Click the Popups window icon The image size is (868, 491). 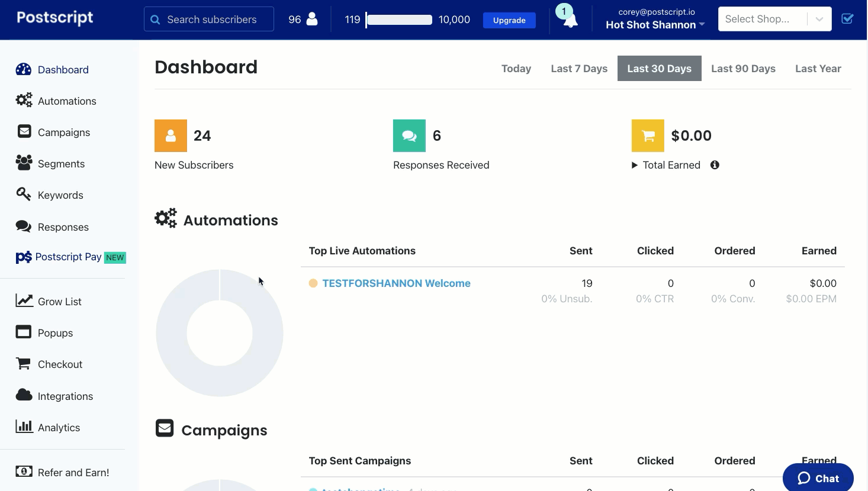[x=24, y=332]
